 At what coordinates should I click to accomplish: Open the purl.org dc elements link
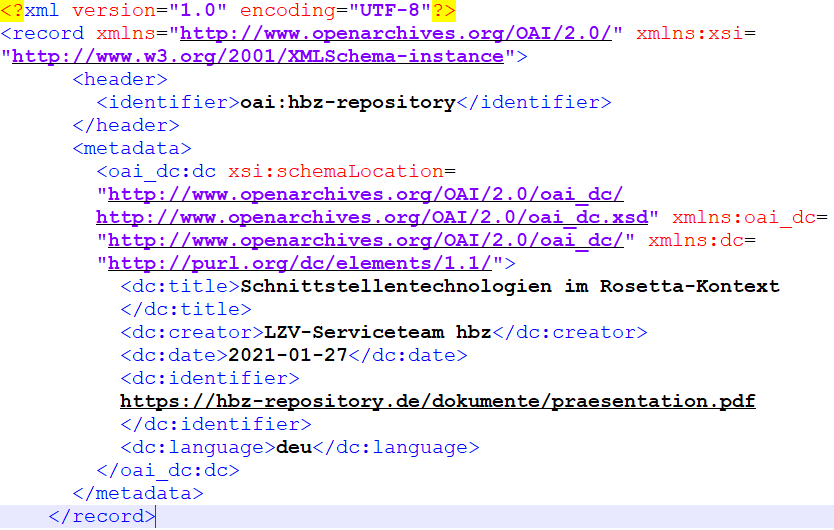click(x=300, y=263)
